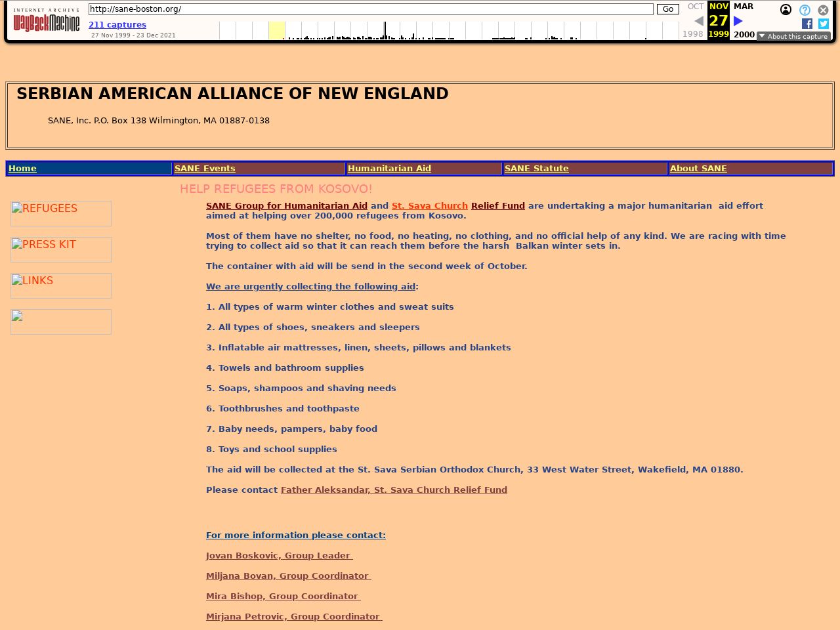
Task: Open the St. Sava Church link
Action: [429, 206]
